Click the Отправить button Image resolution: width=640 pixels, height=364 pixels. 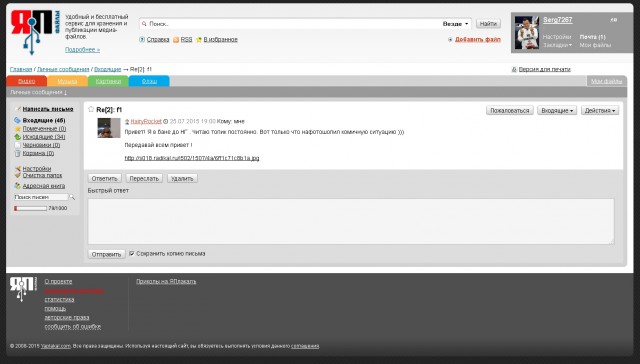106,254
